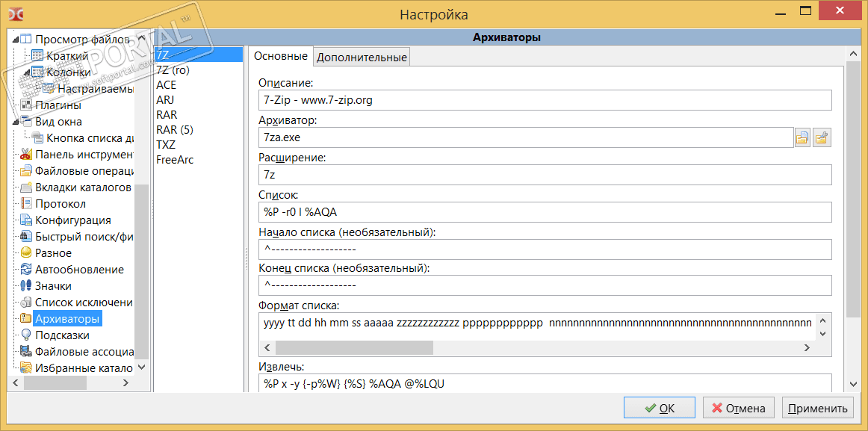This screenshot has height=431, width=868.
Task: Click into the Список field
Action: pos(545,212)
